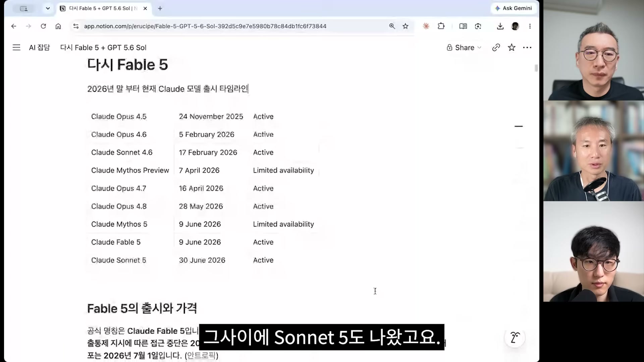Bookmark this page with the star
644x362 pixels.
point(406,26)
